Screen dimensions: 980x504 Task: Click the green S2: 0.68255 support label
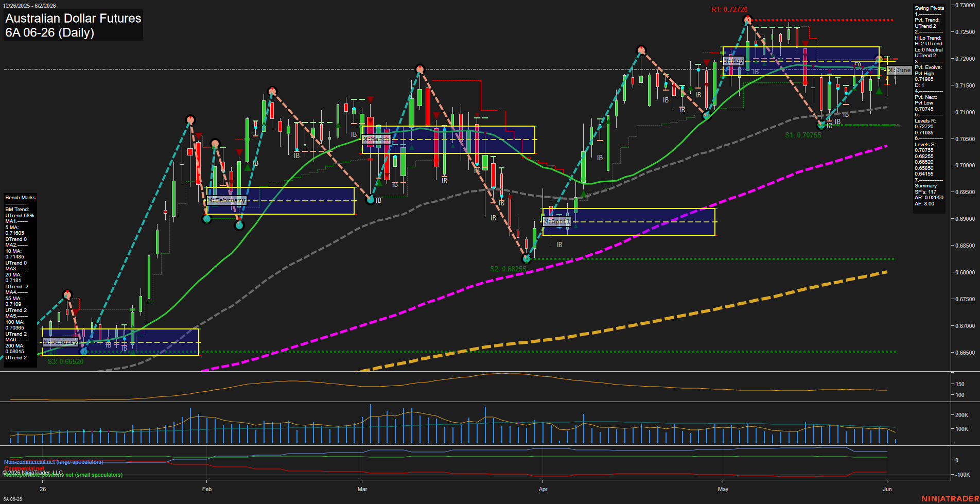[508, 269]
